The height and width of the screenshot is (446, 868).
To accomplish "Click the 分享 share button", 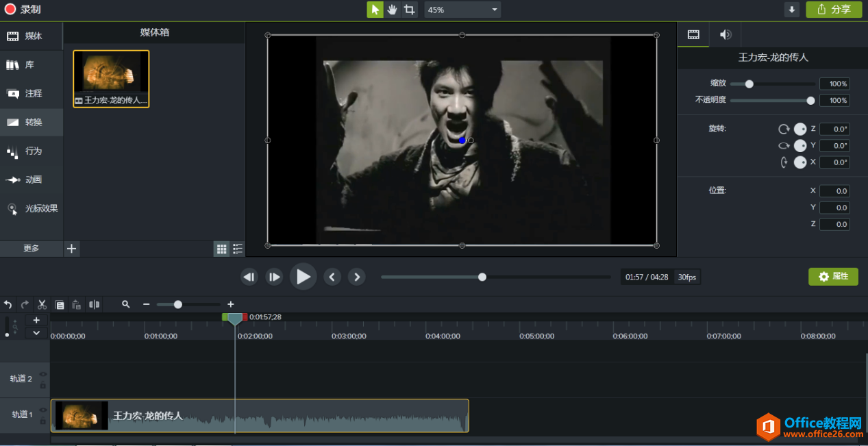I will pyautogui.click(x=834, y=10).
